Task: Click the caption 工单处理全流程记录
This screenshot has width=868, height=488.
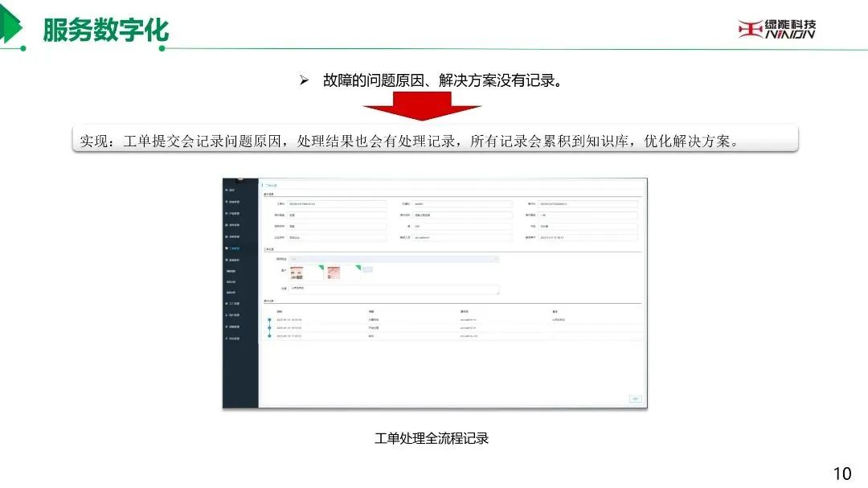Action: pyautogui.click(x=432, y=438)
